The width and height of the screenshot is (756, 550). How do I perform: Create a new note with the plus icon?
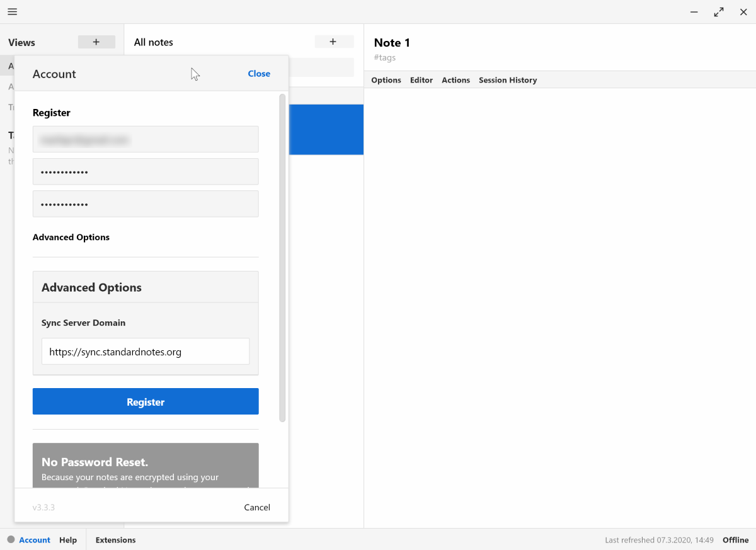coord(333,41)
